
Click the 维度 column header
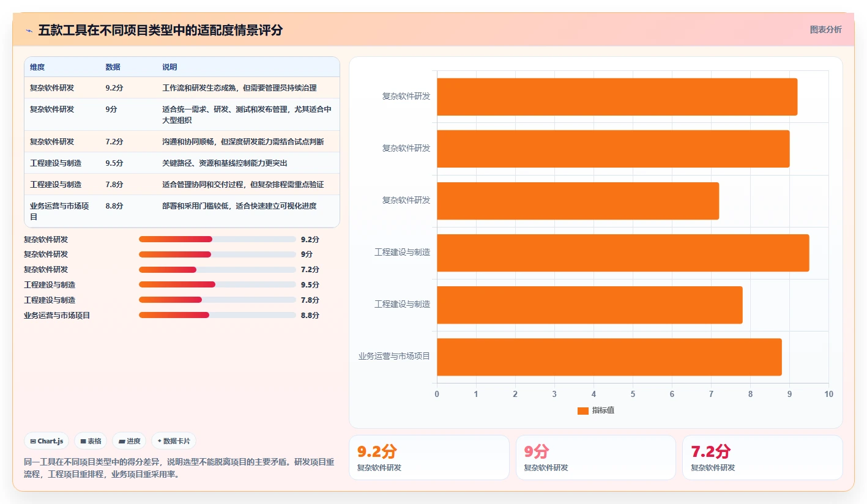pos(37,67)
